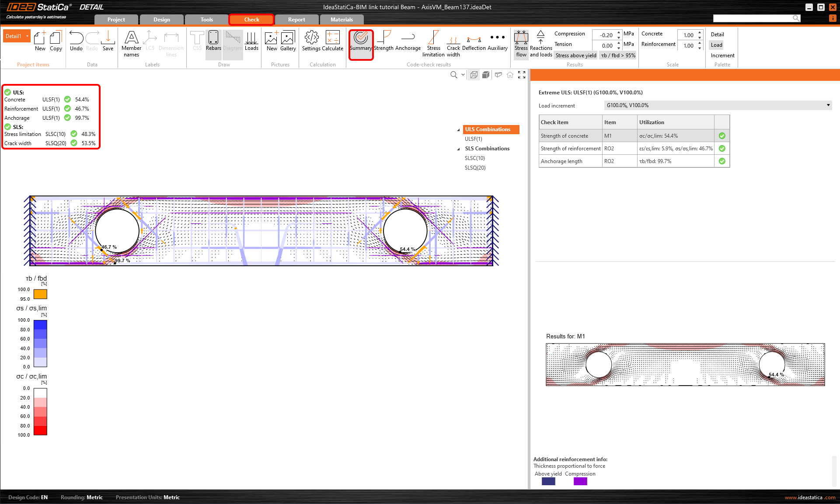
Task: Toggle the τb / fbd > 95% filter
Action: point(618,56)
